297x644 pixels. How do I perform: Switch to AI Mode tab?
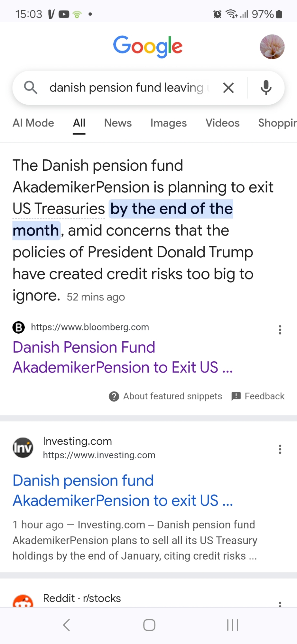(33, 123)
